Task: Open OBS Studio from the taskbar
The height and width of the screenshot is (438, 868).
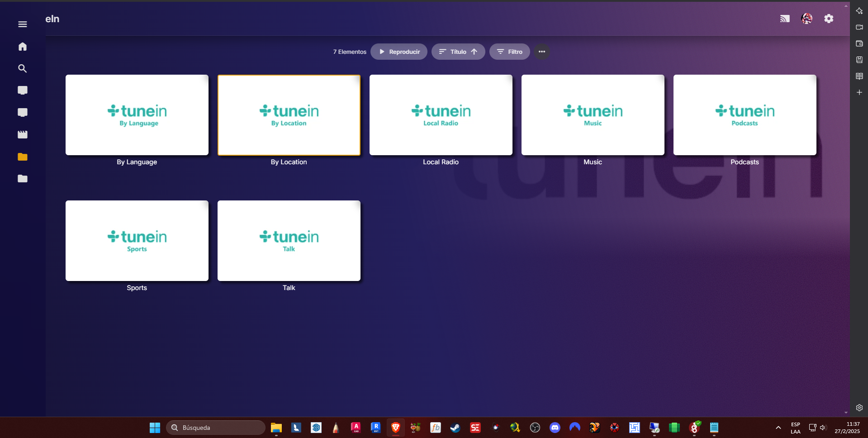Action: (x=535, y=428)
